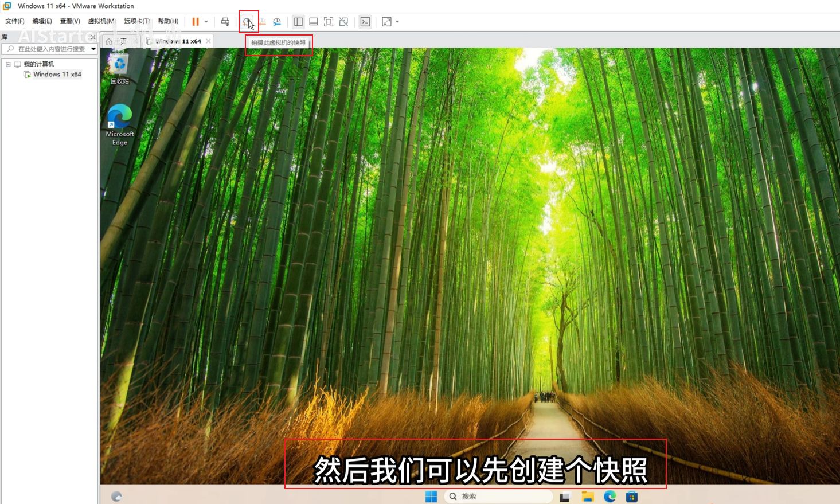Click the revert to snapshot icon
The width and height of the screenshot is (840, 504).
pyautogui.click(x=262, y=22)
